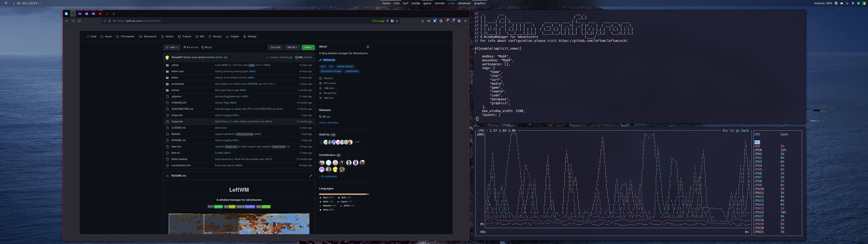Open the .github folder
Screen dimensions: 868x244
175,65
